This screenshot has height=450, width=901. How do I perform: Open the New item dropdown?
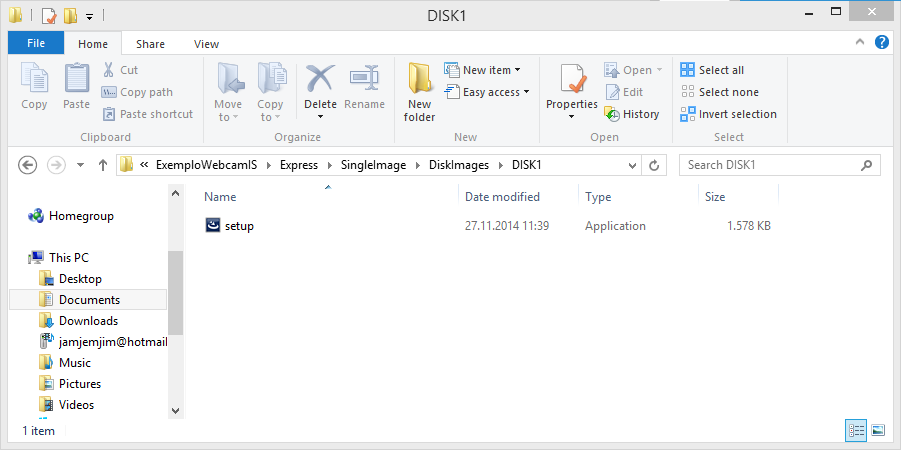pyautogui.click(x=483, y=70)
